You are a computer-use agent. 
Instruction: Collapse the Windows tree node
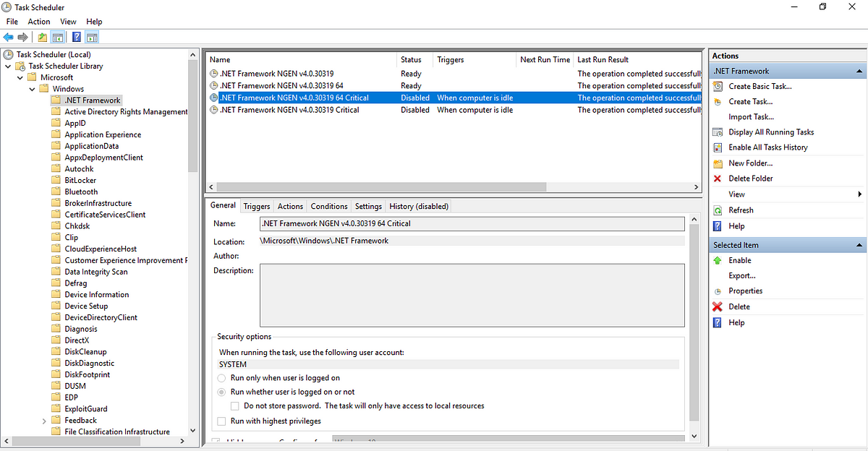32,89
